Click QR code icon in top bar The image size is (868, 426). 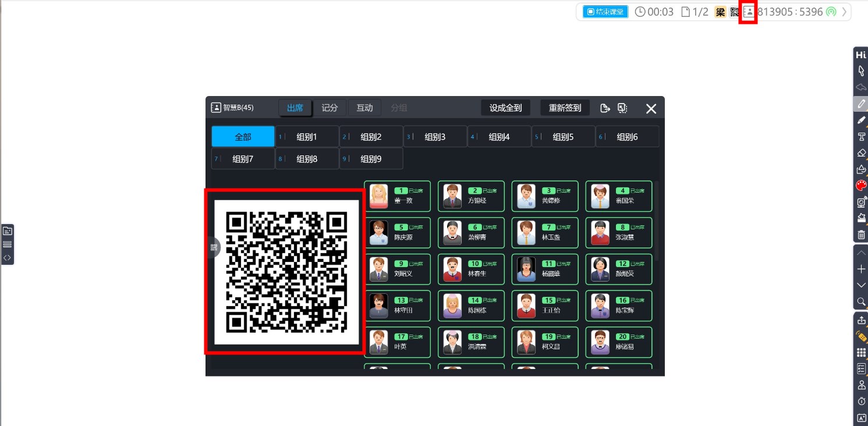[x=735, y=12]
